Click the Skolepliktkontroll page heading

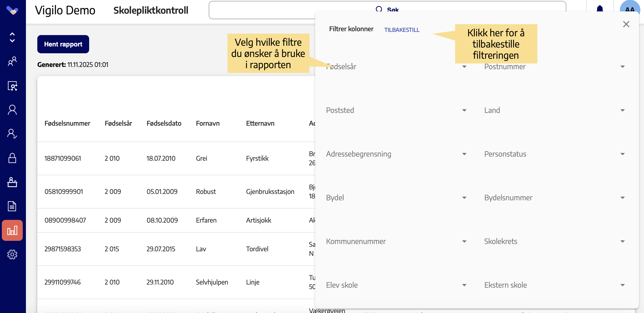pos(151,10)
